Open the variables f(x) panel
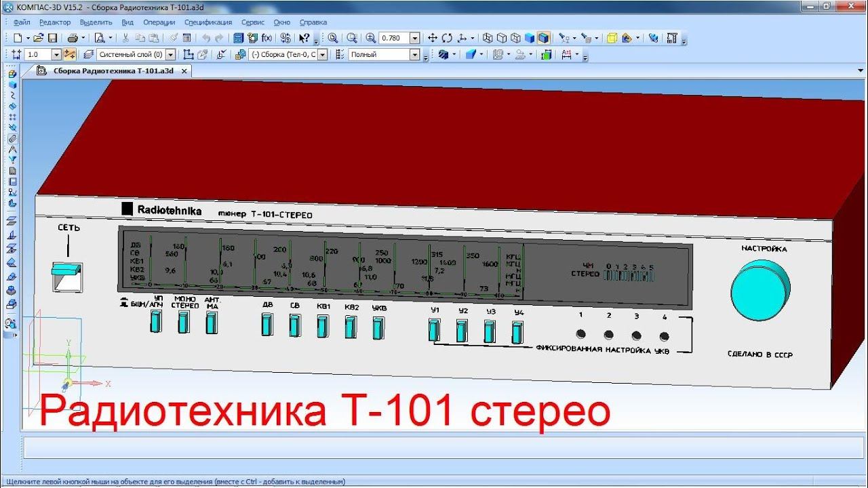868x488 pixels. pyautogui.click(x=267, y=38)
